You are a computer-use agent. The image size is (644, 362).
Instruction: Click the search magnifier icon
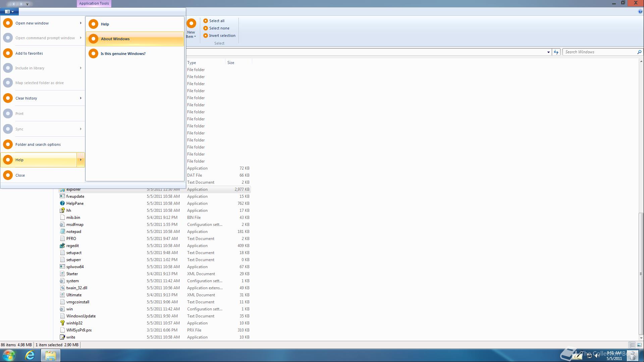point(639,52)
